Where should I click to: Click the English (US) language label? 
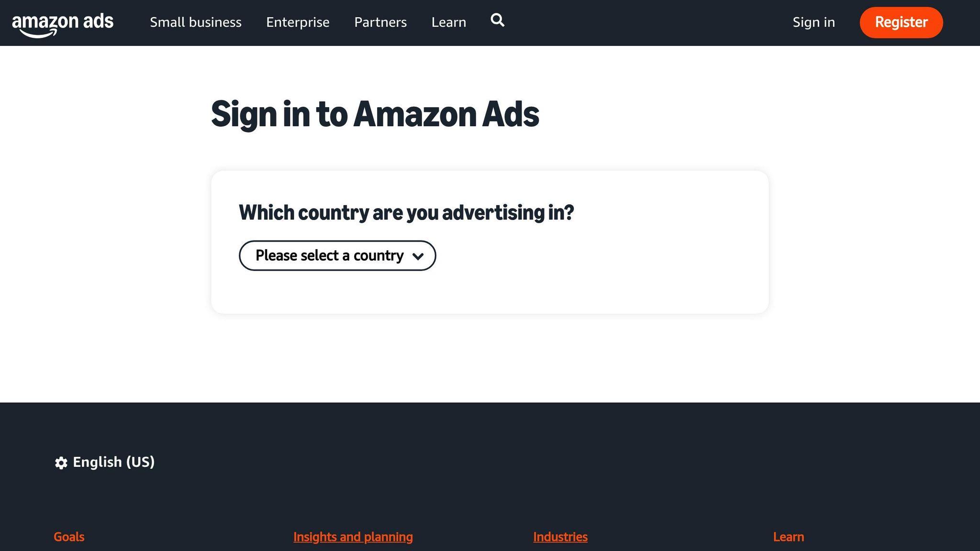[113, 463]
